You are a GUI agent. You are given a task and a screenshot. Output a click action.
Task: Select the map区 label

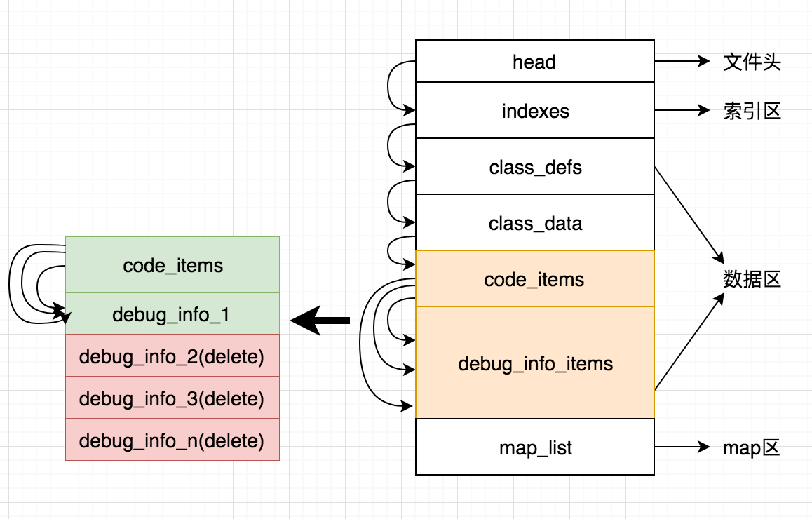coord(751,448)
